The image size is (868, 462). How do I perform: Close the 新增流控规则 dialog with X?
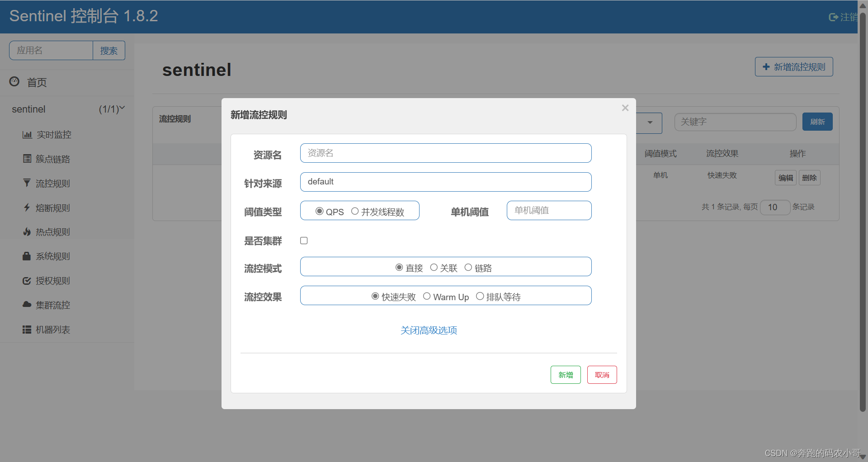[625, 108]
